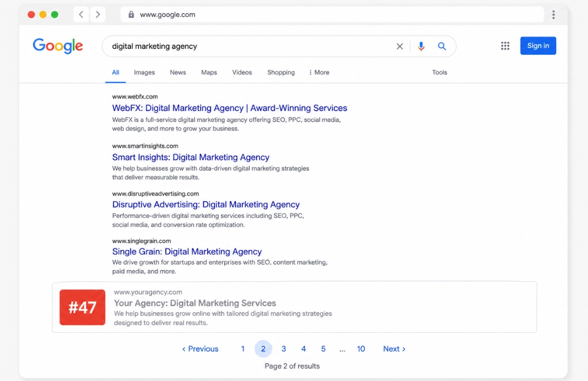588x381 pixels.
Task: Click the Sign in button
Action: (538, 46)
